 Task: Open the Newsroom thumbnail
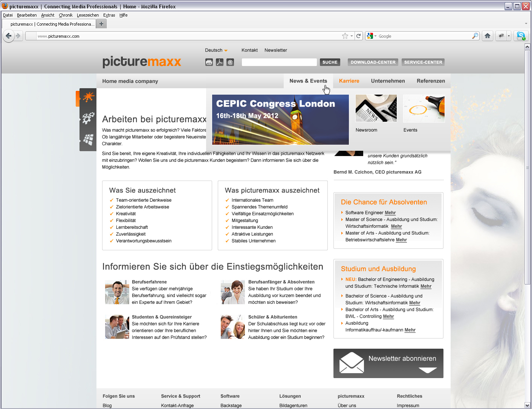point(376,108)
